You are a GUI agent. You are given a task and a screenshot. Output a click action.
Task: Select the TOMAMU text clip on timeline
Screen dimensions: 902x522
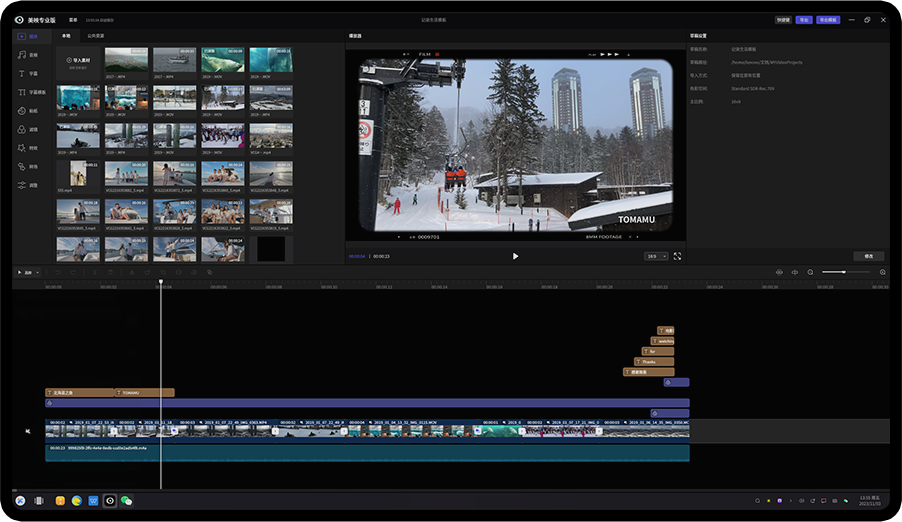[x=144, y=393]
